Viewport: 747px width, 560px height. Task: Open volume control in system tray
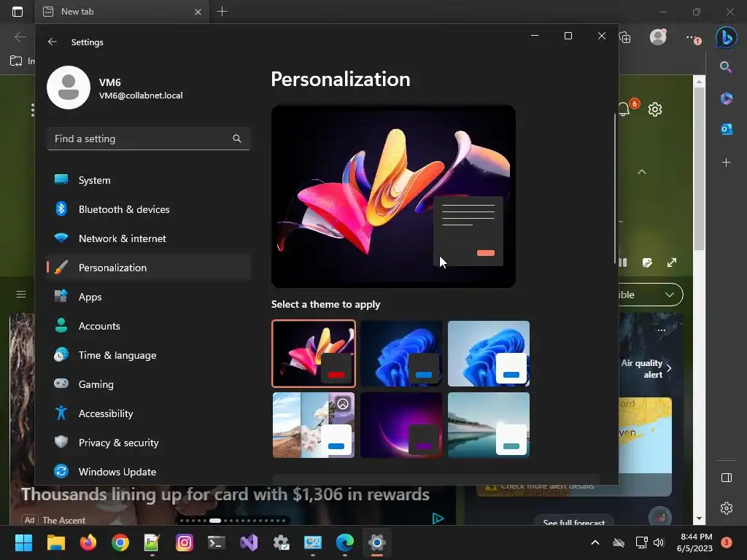[659, 542]
